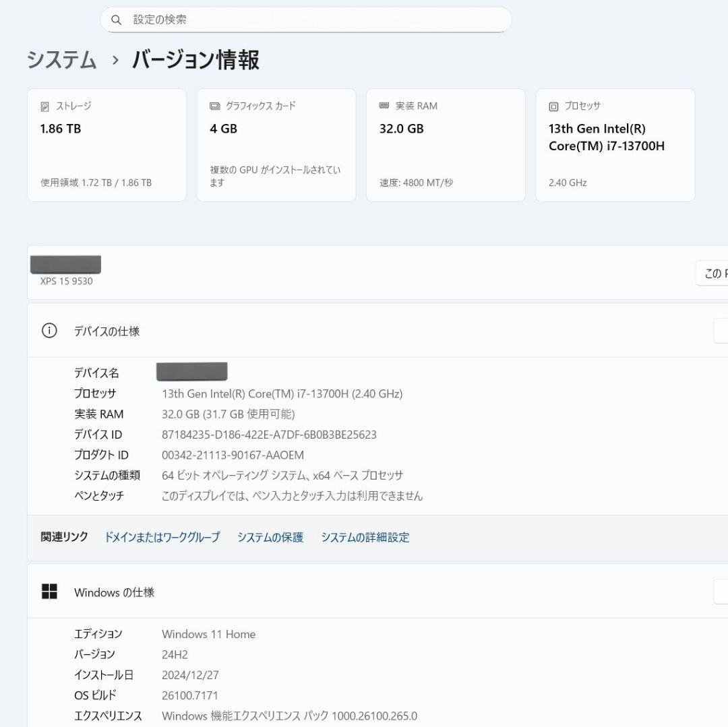Click the copy button for Windows の仕様 section
Screen dimensions: 728x727
click(x=721, y=591)
